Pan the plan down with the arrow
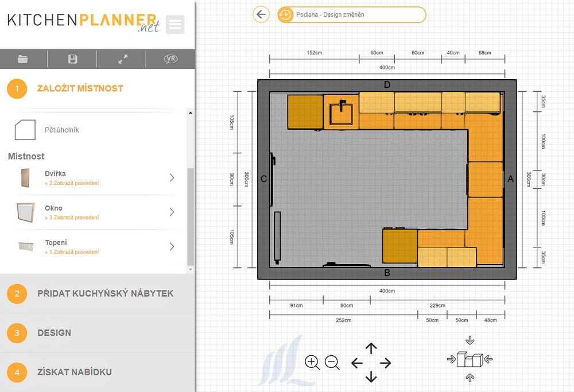Screen dimensions: 574x392 371,377
